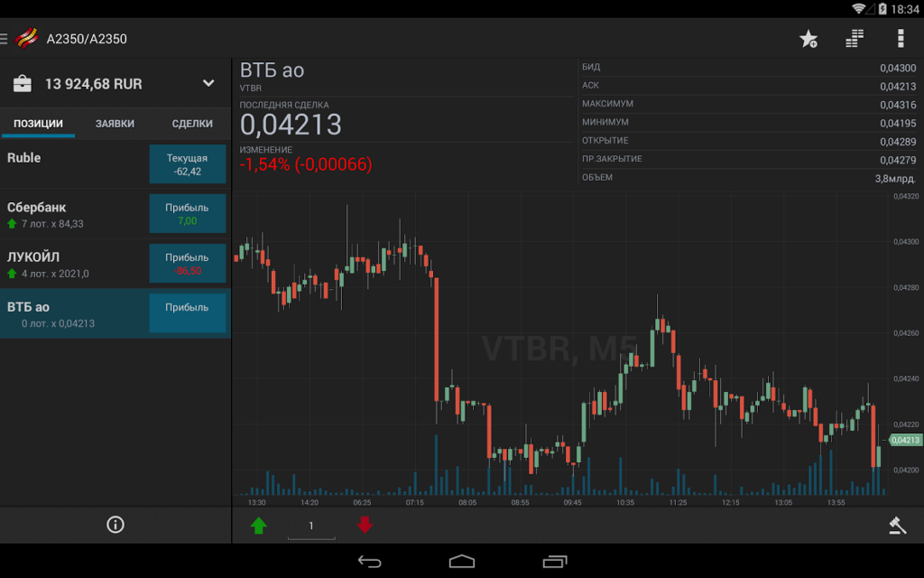The height and width of the screenshot is (578, 924).
Task: Tap the current price marker 0,04213 on axis
Action: 904,440
